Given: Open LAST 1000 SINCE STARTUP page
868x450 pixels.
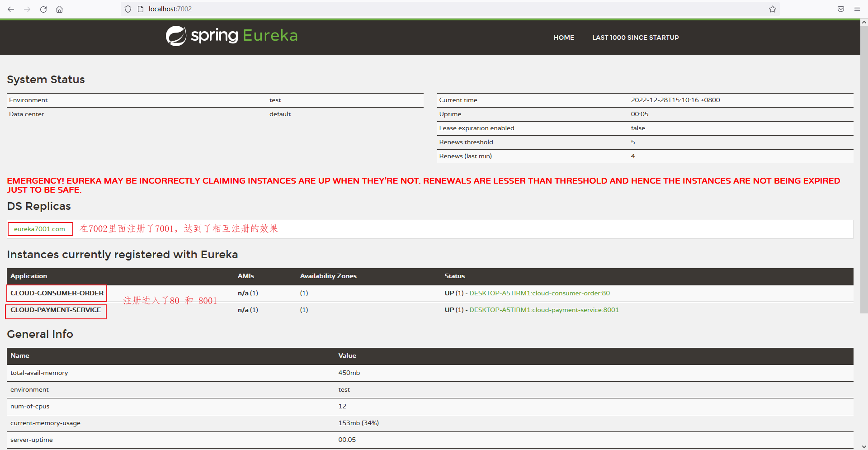Looking at the screenshot, I should (636, 38).
